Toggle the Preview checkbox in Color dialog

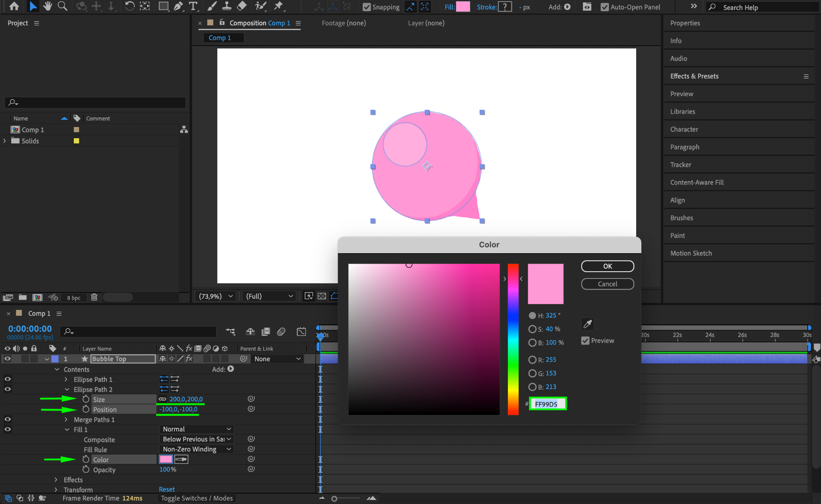click(585, 341)
